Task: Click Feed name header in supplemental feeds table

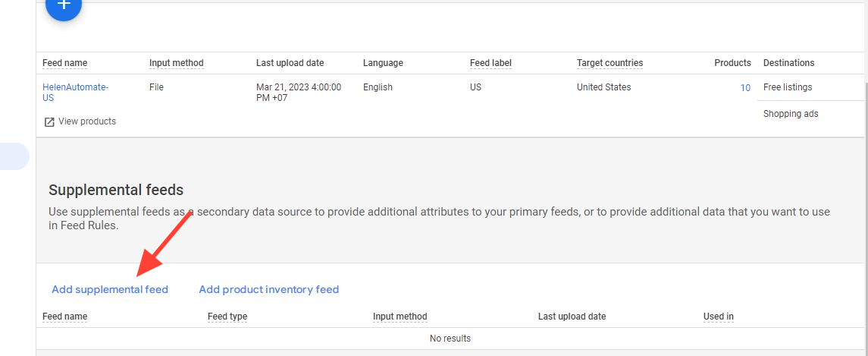Action: tap(65, 317)
